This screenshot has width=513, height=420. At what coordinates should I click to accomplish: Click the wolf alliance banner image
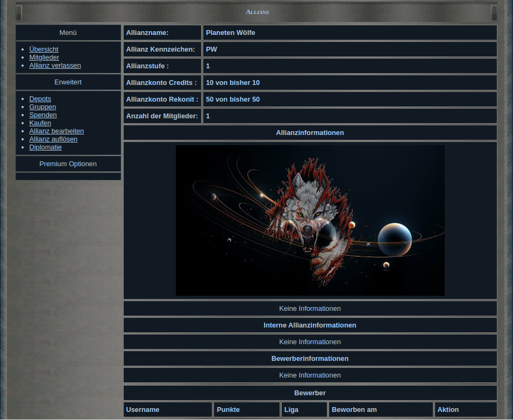[310, 220]
